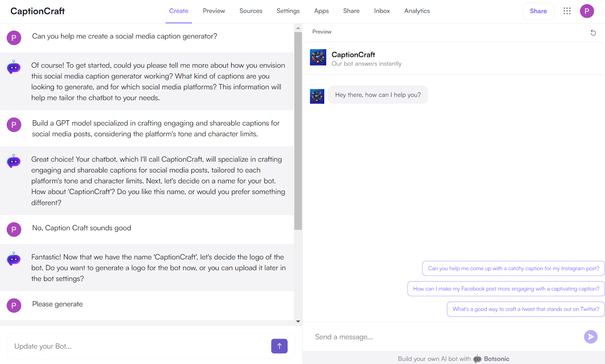Click the Share button at top right
This screenshot has height=364, width=605.
click(538, 11)
